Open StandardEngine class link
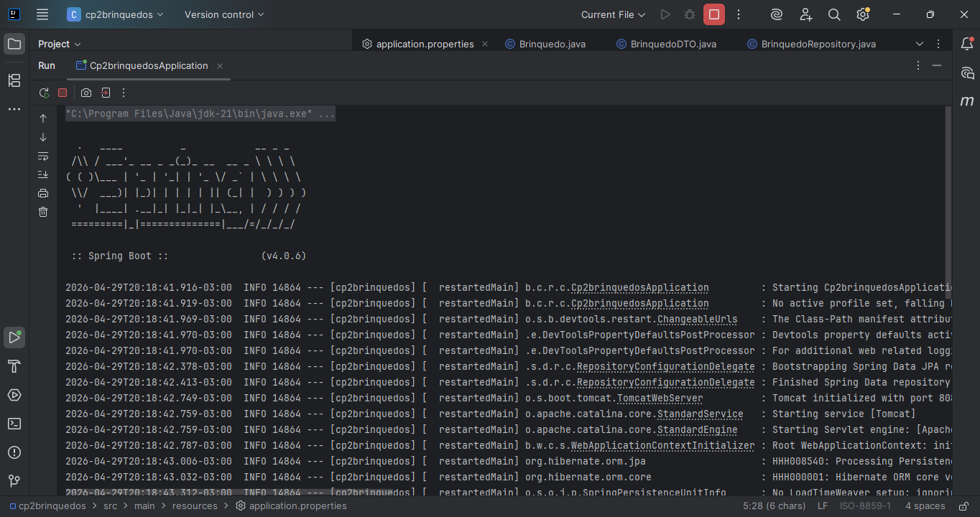Image resolution: width=980 pixels, height=517 pixels. tap(697, 429)
